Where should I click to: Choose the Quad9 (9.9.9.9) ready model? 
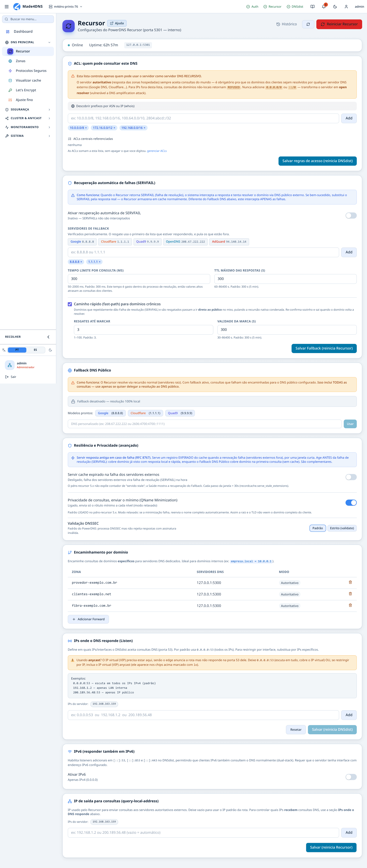tap(180, 413)
